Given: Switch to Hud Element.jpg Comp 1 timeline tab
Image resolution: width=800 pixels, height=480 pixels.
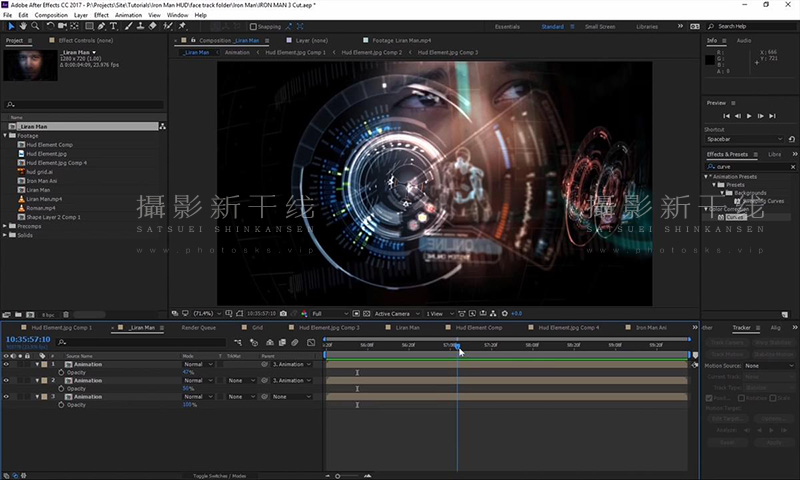Looking at the screenshot, I should pos(62,328).
